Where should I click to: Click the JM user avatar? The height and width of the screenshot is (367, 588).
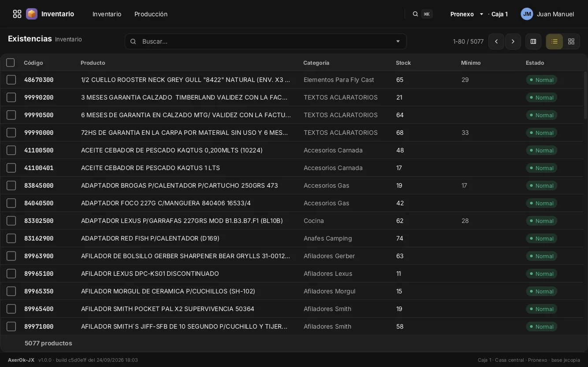click(527, 14)
